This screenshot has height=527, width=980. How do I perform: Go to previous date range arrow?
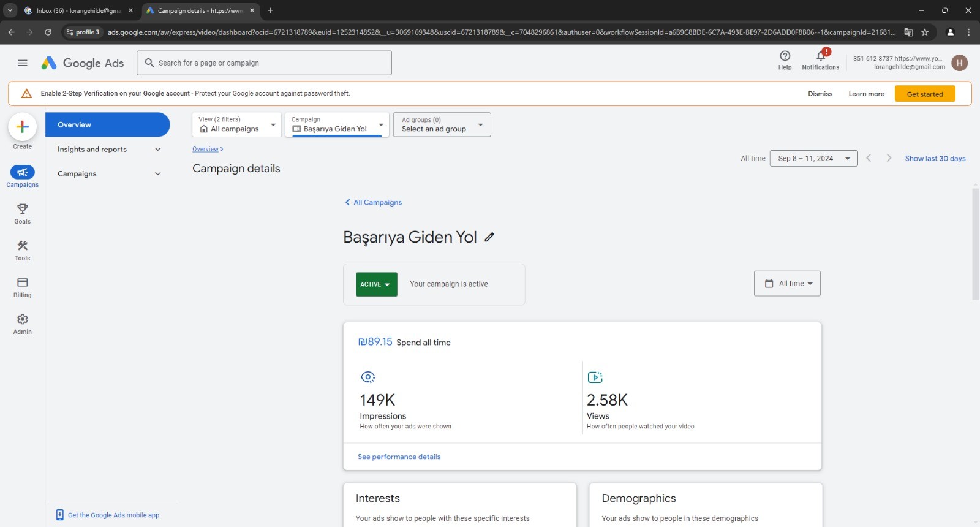tap(869, 158)
